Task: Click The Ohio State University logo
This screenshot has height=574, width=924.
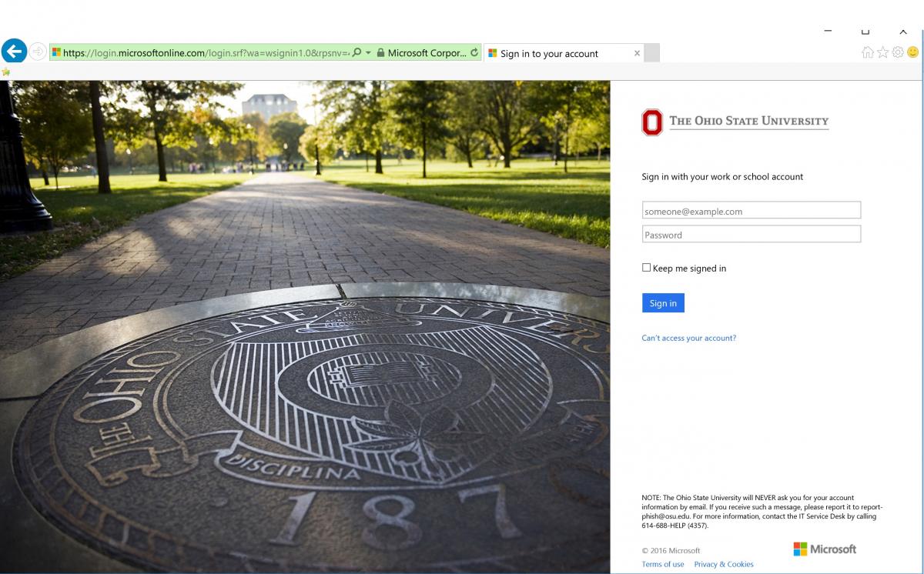Action: [735, 122]
